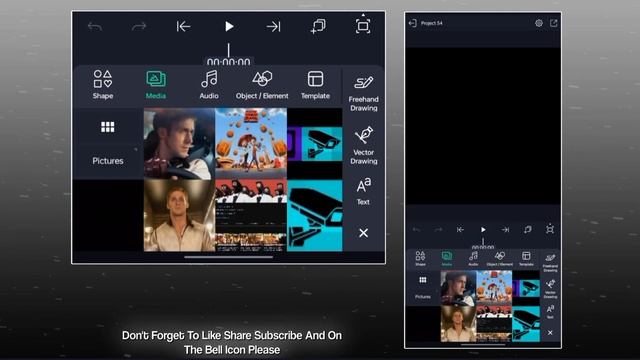This screenshot has width=640, height=360.
Task: Open Object / Element tab in large panel
Action: coord(262,84)
